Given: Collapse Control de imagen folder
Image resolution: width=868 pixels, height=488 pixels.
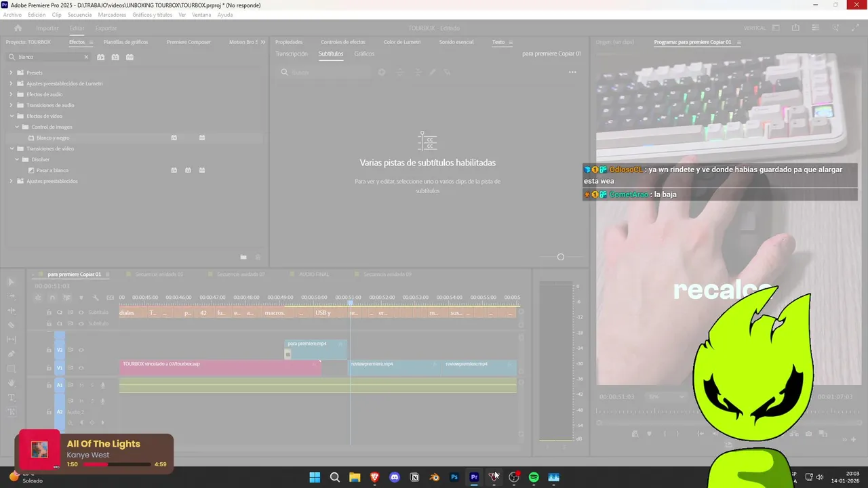Looking at the screenshot, I should 17,127.
